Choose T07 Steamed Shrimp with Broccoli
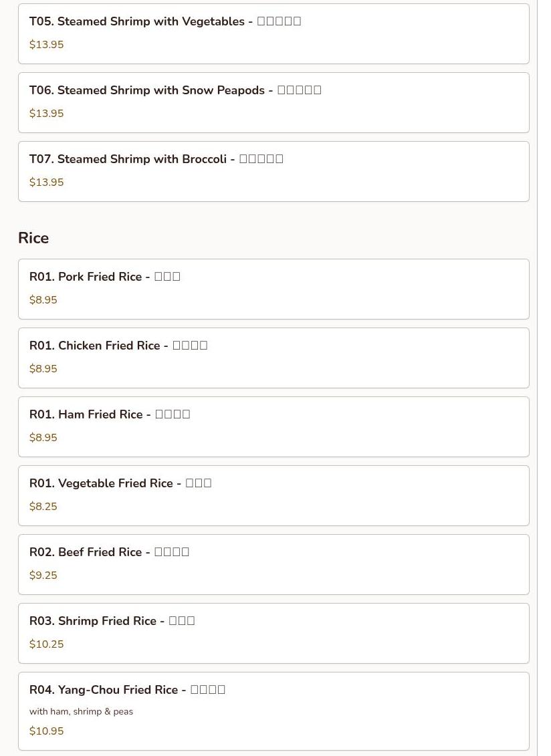Image resolution: width=551 pixels, height=756 pixels. click(273, 172)
